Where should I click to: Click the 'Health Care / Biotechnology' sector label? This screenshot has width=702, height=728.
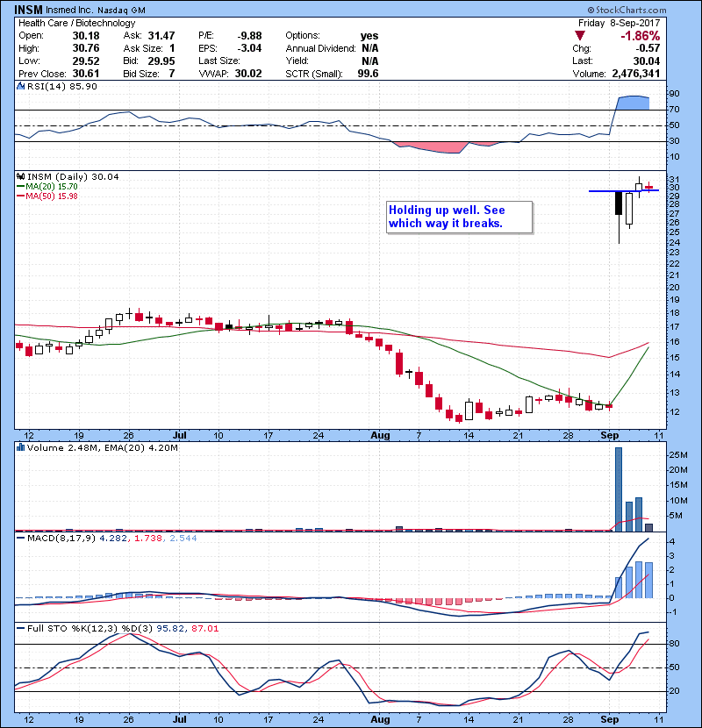[76, 23]
